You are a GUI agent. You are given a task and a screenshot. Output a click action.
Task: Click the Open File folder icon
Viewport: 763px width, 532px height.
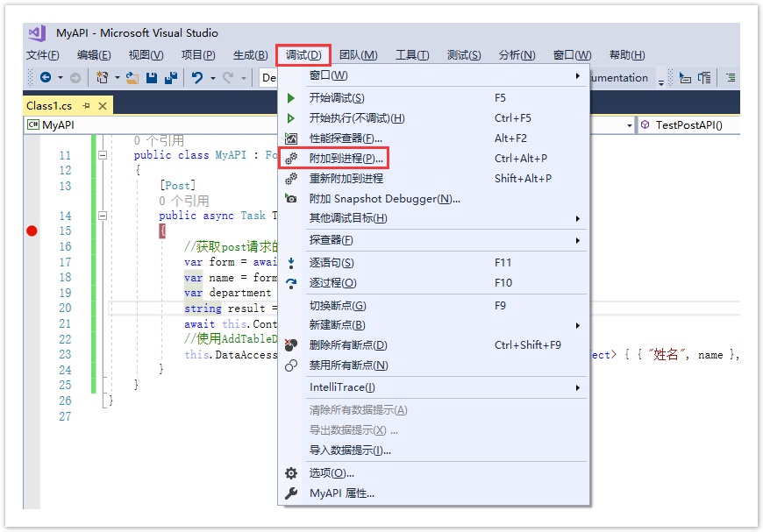pyautogui.click(x=132, y=78)
